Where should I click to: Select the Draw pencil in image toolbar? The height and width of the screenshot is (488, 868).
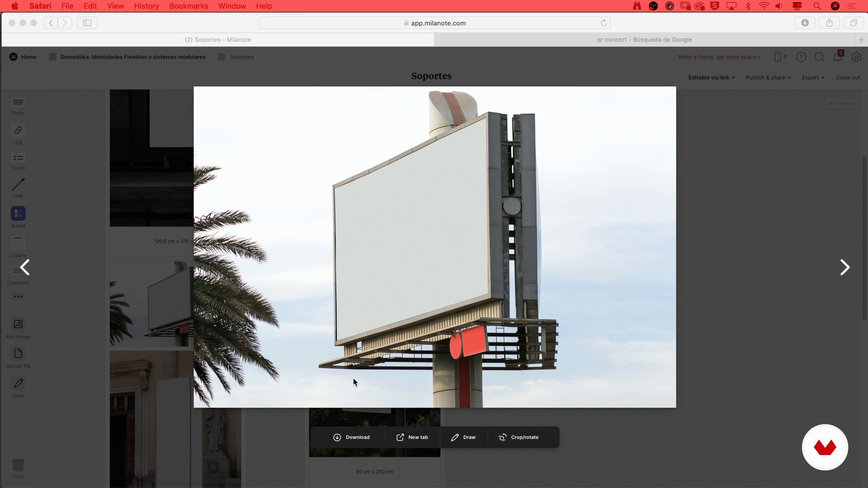[455, 437]
